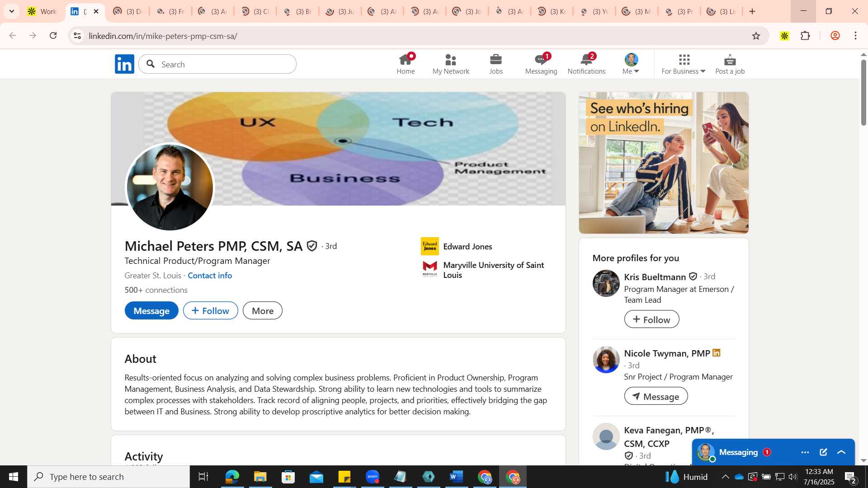
Task: Open Zoom from the taskbar
Action: [373, 477]
